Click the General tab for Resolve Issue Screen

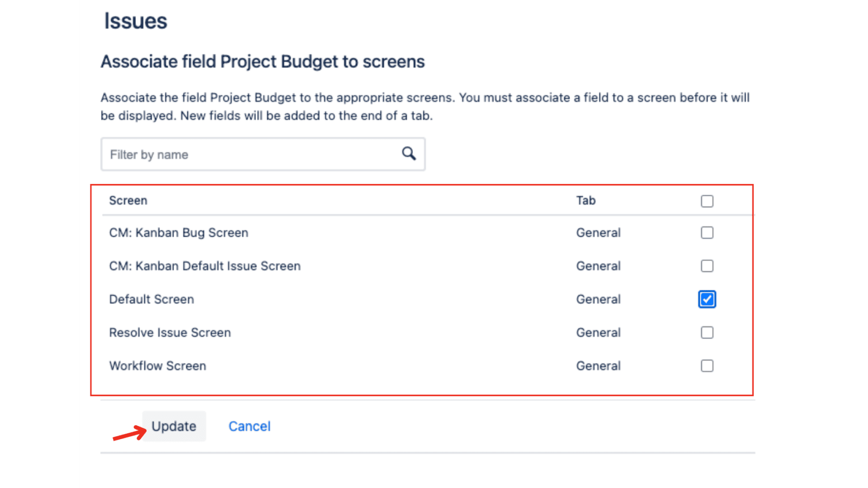click(x=598, y=332)
